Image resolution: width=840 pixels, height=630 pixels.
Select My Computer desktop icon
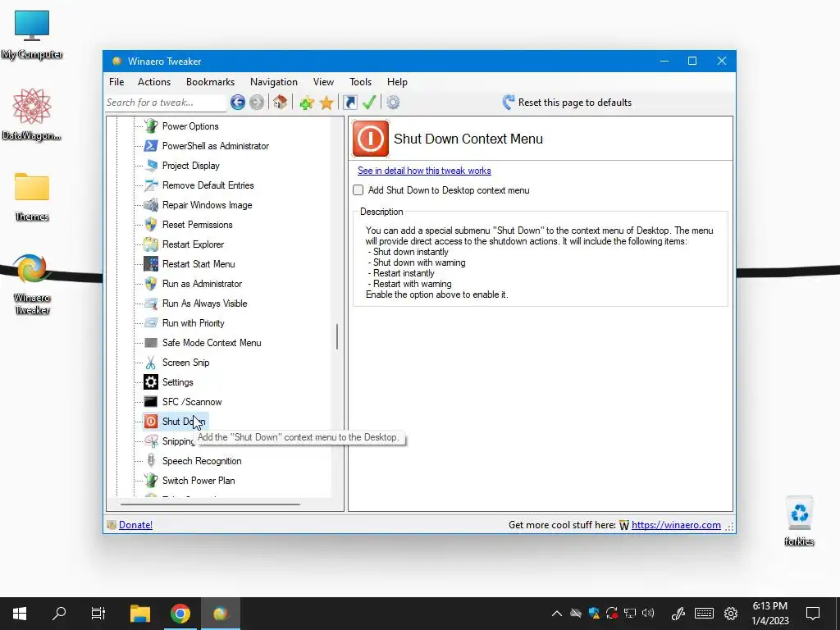point(32,35)
